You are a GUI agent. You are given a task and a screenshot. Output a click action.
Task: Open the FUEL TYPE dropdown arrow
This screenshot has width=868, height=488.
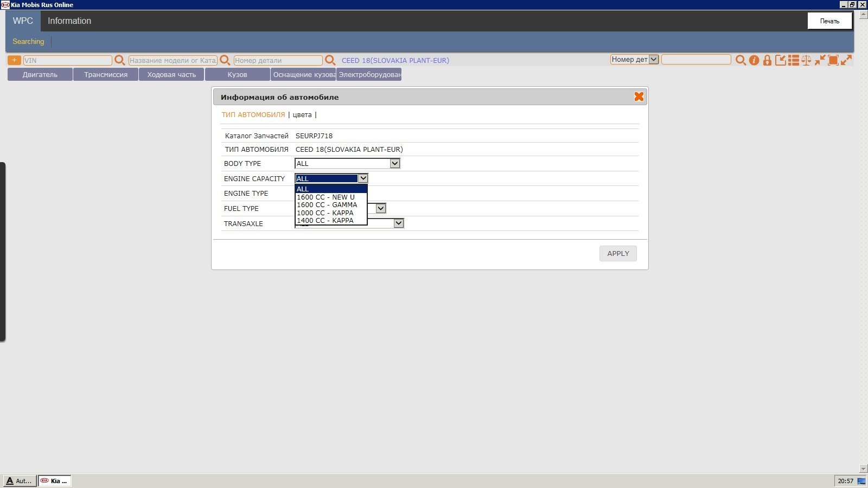click(x=381, y=208)
